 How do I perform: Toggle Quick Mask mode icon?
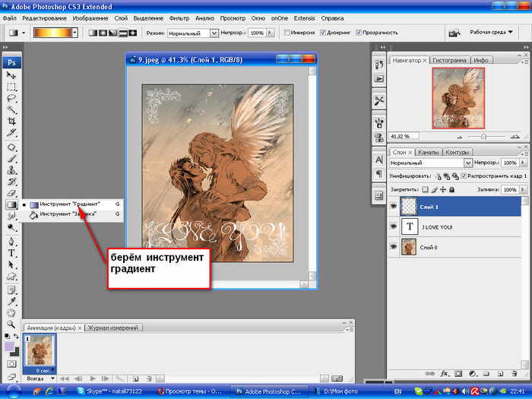click(11, 364)
